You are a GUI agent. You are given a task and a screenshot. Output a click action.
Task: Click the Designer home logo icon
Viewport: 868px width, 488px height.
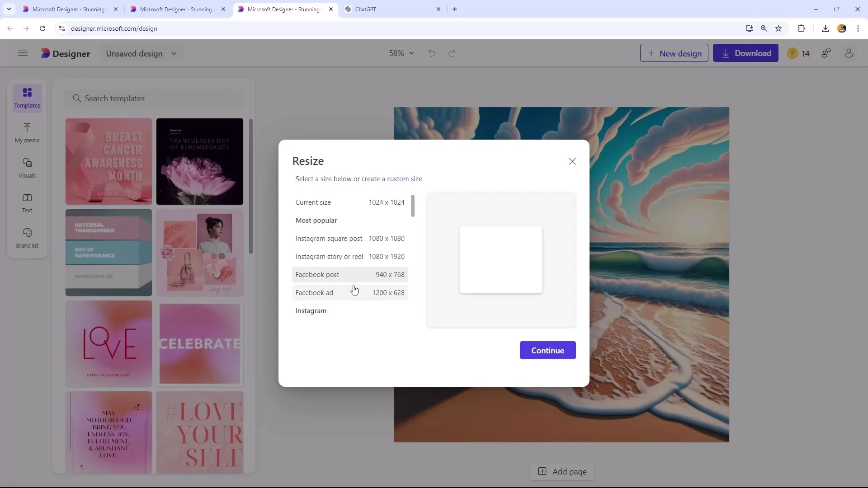pos(45,53)
